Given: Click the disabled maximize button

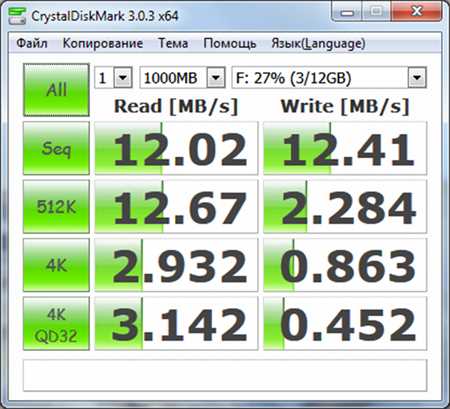Looking at the screenshot, I should click(x=376, y=12).
